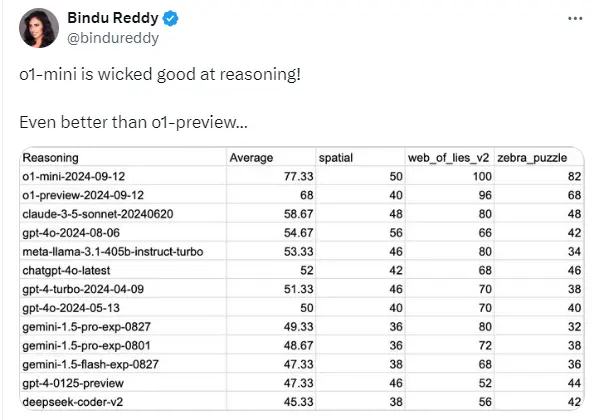Select the claude-3-5-sonnet-20240620 row label
This screenshot has width=592, height=420.
[x=98, y=214]
